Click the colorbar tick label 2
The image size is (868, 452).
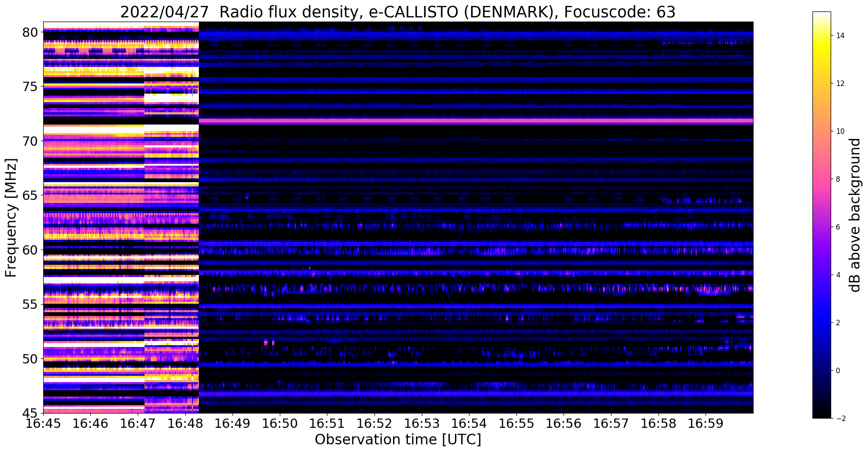pyautogui.click(x=837, y=323)
